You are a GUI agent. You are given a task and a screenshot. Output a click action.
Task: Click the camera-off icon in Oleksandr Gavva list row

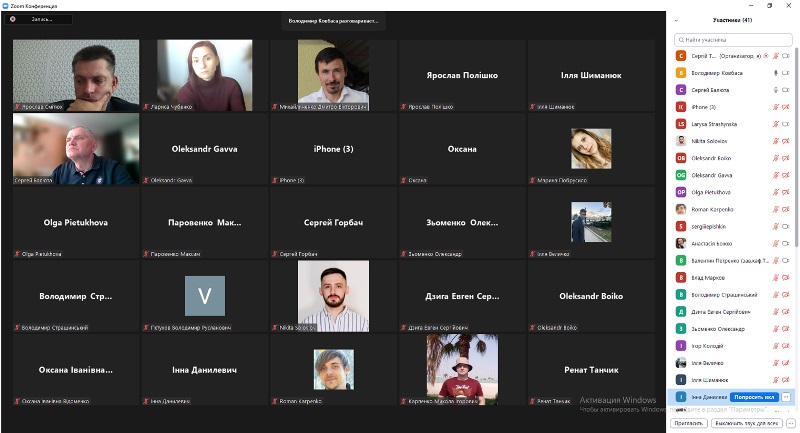point(786,175)
